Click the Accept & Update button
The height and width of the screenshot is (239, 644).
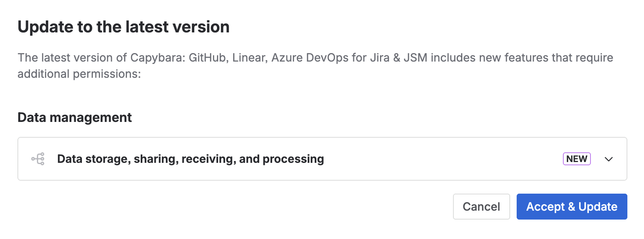point(572,207)
